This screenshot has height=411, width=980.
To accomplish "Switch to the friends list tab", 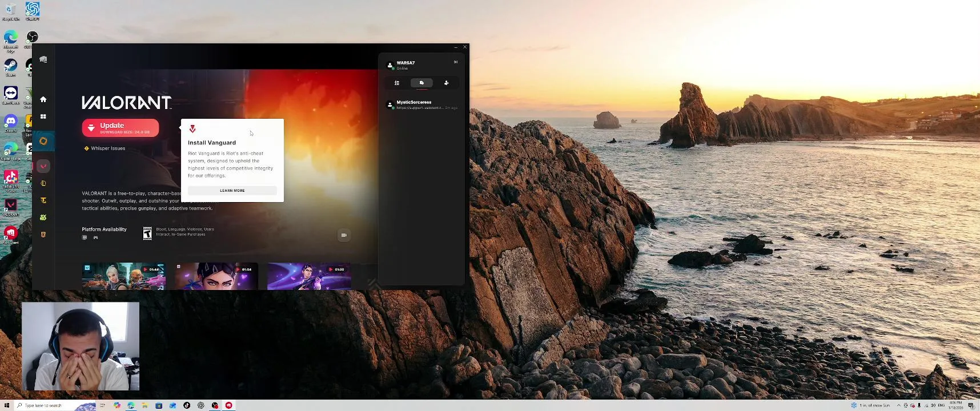I will [397, 83].
